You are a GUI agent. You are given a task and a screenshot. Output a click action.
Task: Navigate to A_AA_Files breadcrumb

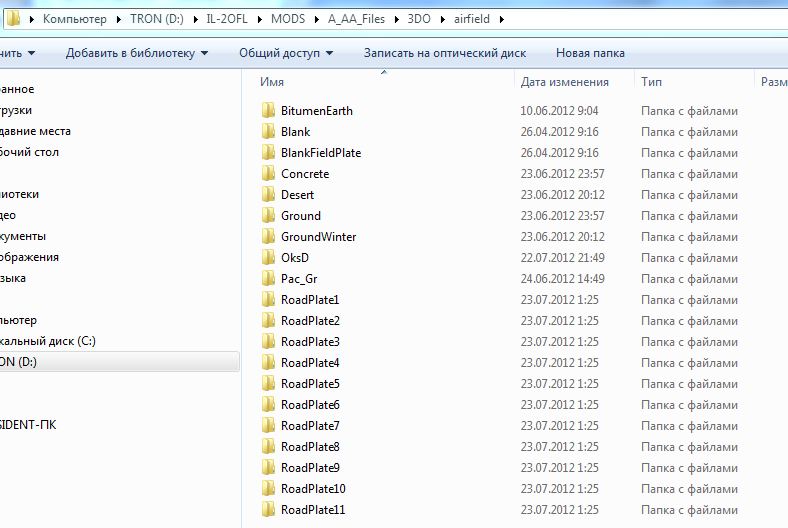click(x=356, y=19)
